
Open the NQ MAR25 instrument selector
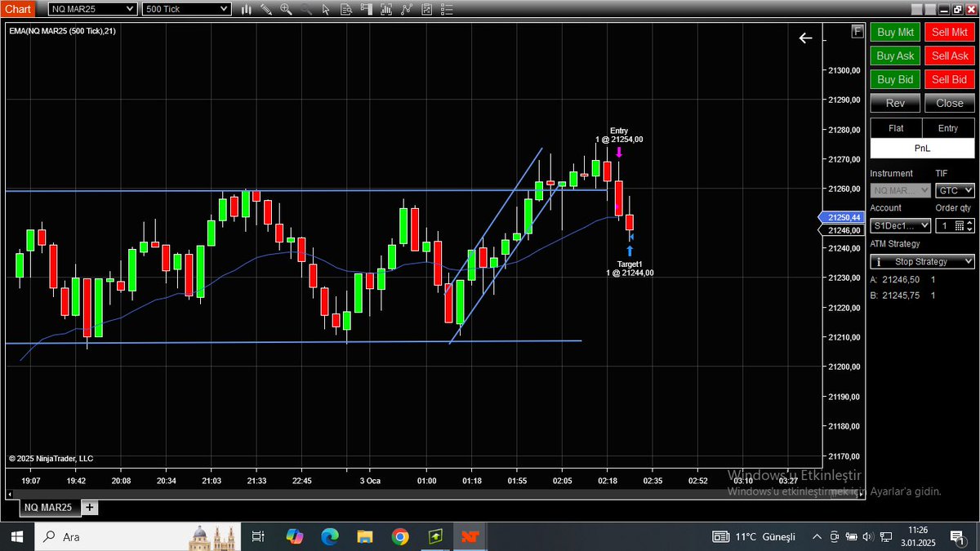[91, 9]
